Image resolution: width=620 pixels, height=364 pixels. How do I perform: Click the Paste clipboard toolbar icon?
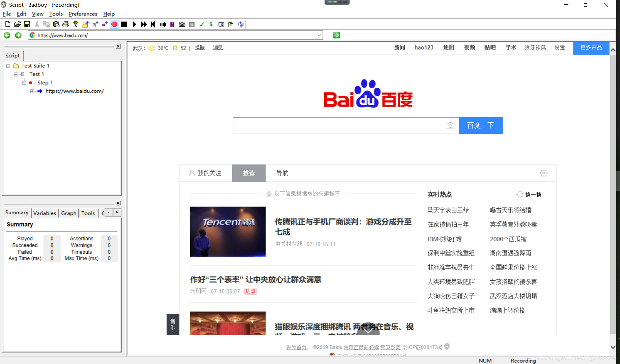click(56, 24)
